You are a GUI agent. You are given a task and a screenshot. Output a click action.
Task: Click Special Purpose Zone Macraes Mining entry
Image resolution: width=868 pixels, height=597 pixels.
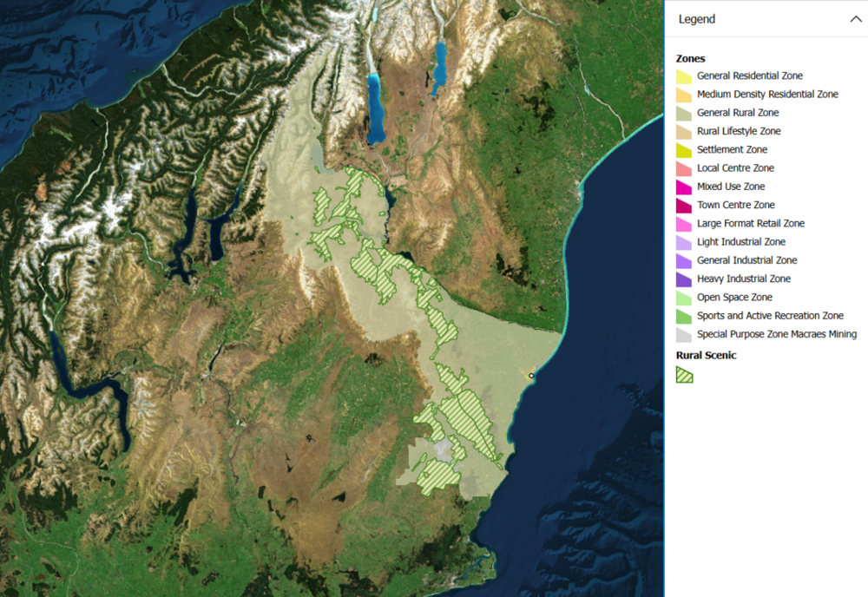(776, 334)
